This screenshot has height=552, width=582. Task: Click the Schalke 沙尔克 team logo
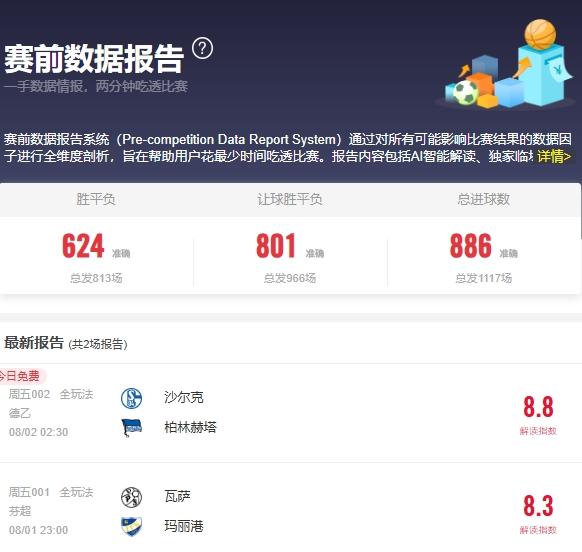[131, 398]
